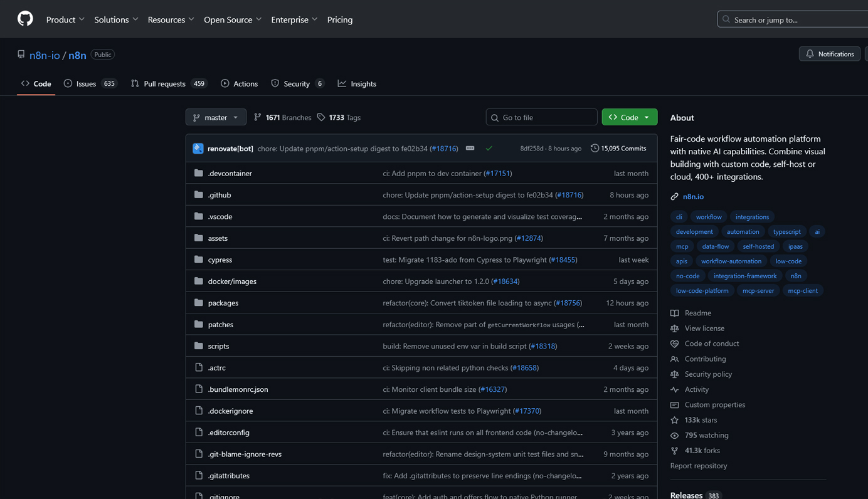Click the Go to file input
The image size is (868, 499).
click(542, 117)
